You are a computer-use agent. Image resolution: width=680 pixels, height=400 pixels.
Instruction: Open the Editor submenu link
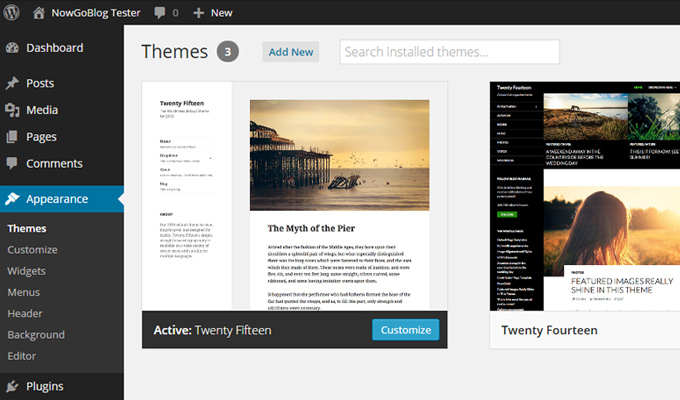click(22, 356)
